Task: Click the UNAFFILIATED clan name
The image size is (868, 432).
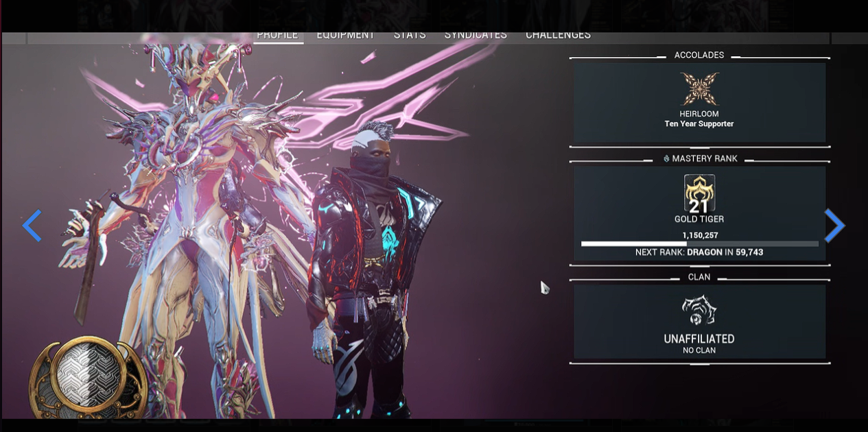Action: click(x=699, y=339)
